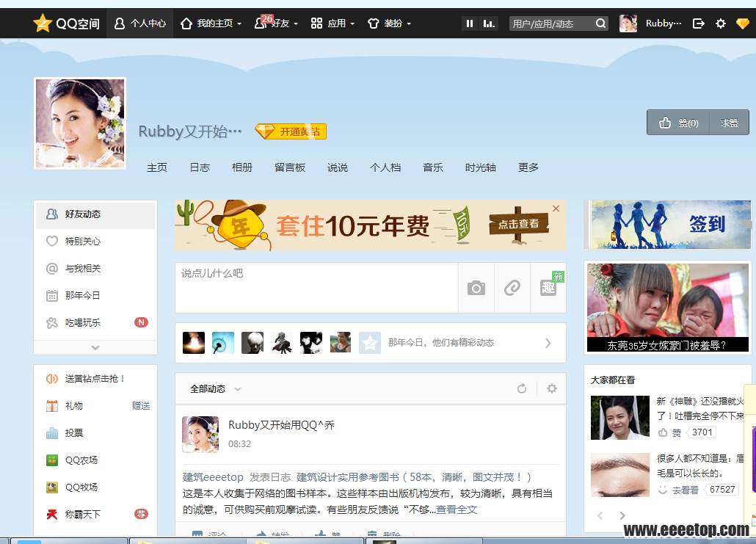Click 赞 thumbs-up beside 3701

pyautogui.click(x=670, y=432)
